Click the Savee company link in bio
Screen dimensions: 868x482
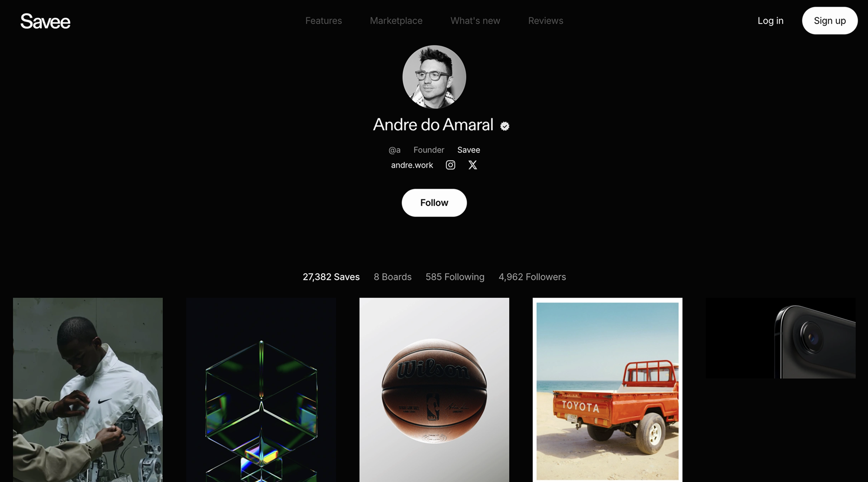click(x=469, y=150)
